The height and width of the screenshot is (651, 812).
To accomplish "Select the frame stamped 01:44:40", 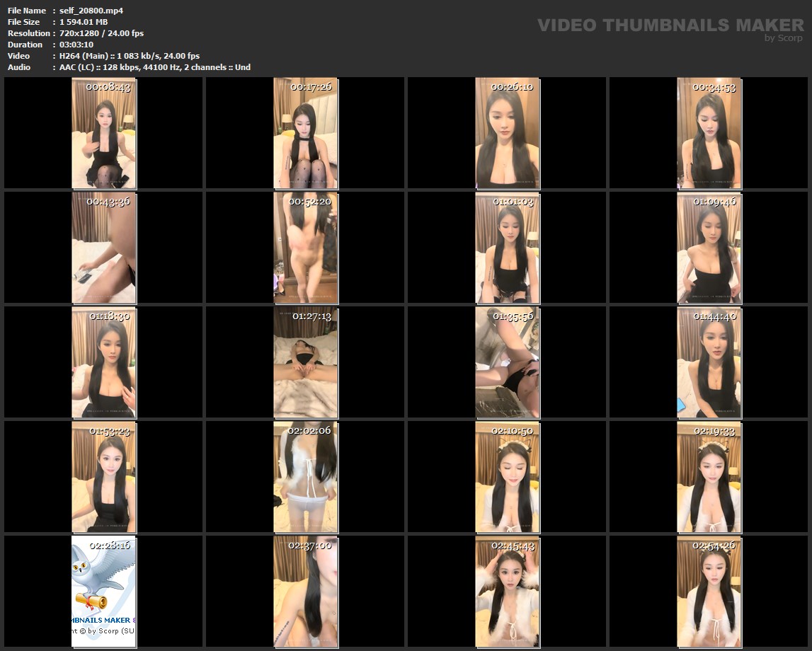I will (709, 362).
